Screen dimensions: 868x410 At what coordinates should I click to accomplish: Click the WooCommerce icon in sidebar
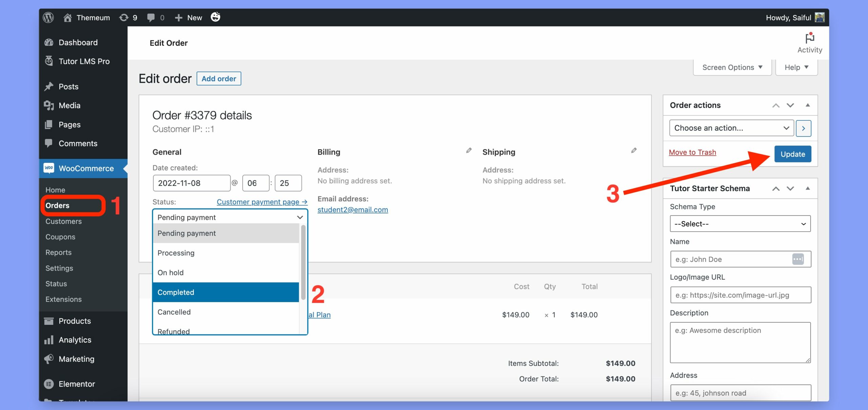point(49,168)
